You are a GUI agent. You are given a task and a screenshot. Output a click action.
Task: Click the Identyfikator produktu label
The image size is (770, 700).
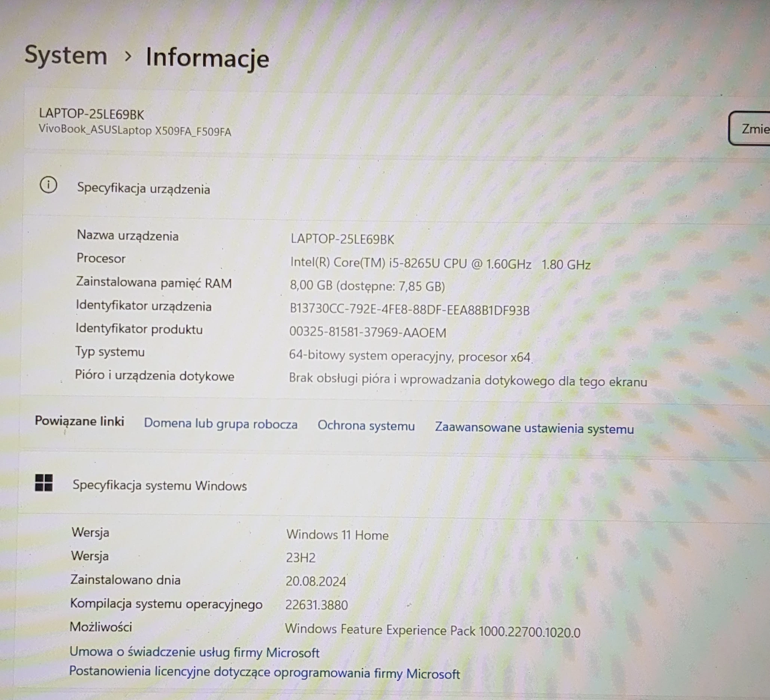(x=139, y=329)
